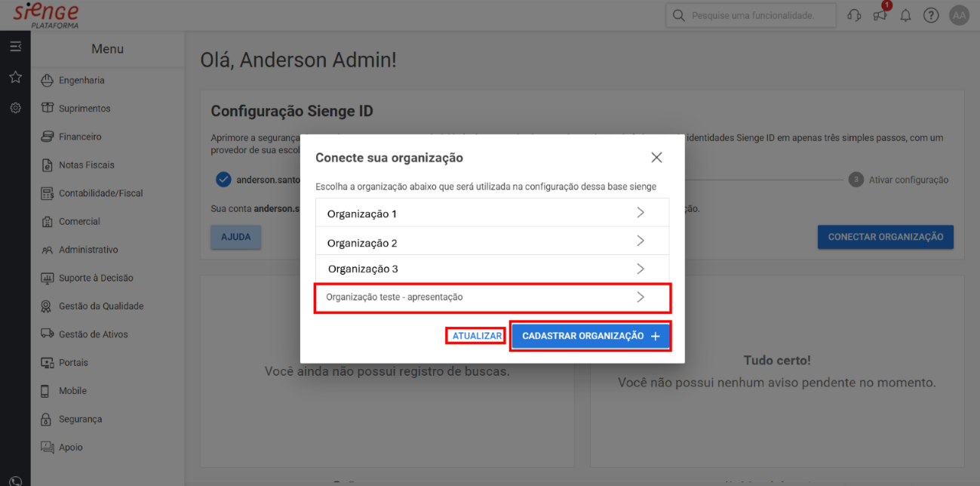Open settings via the gear icon
Image resolution: width=980 pixels, height=486 pixels.
tap(15, 107)
